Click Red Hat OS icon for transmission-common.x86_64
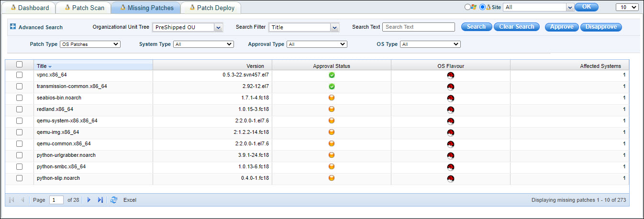Screen dimensions: 644x219 pos(451,87)
